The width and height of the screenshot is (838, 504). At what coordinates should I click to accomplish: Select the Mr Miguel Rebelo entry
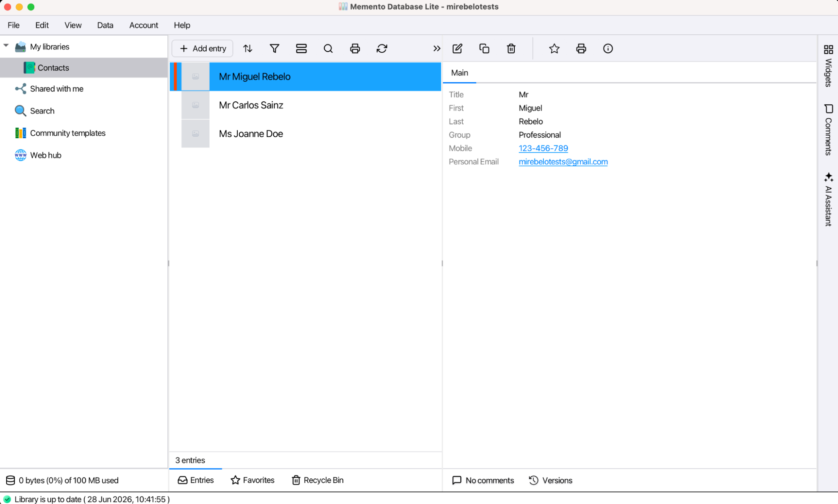[x=305, y=76]
